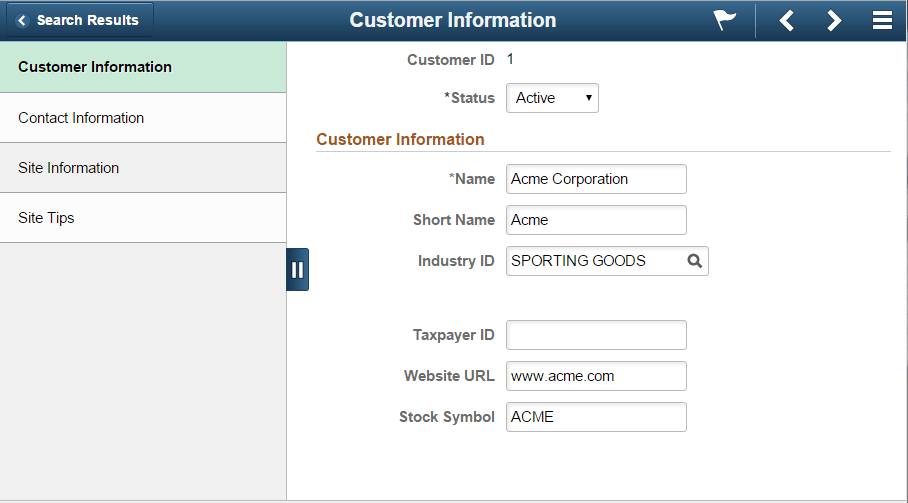
Task: Click the notification flag icon
Action: [x=724, y=20]
